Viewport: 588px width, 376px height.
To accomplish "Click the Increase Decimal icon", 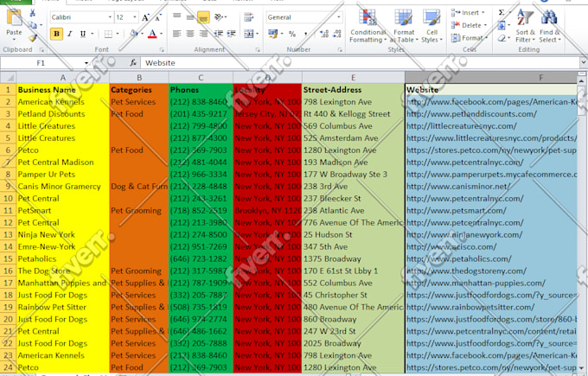I will coord(324,34).
